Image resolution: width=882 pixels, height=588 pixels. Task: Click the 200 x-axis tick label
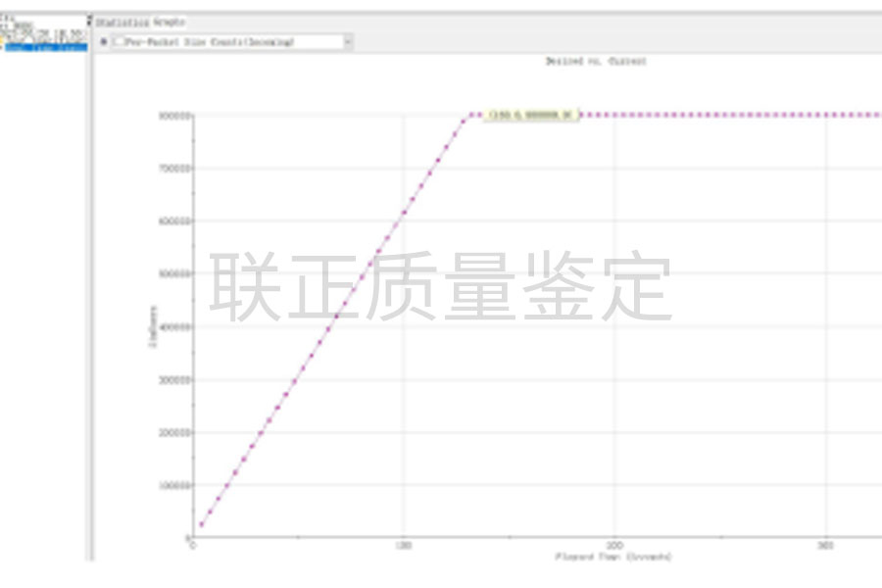(x=614, y=545)
